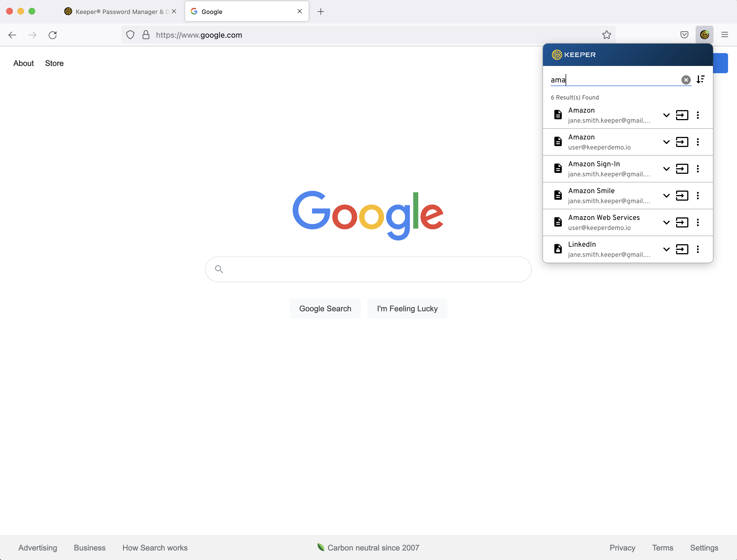
Task: Close the Keeper Password Manager tab
Action: 174,11
